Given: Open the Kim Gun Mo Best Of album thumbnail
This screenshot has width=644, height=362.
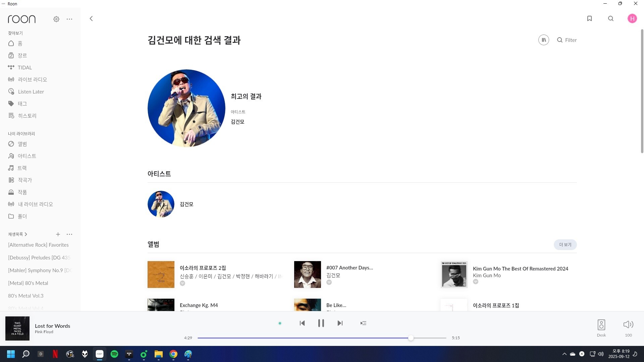Looking at the screenshot, I should [454, 275].
